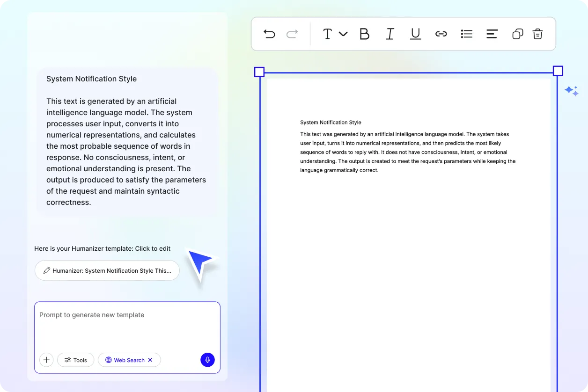Viewport: 588px width, 392px height.
Task: Undo the last edit
Action: pos(269,34)
